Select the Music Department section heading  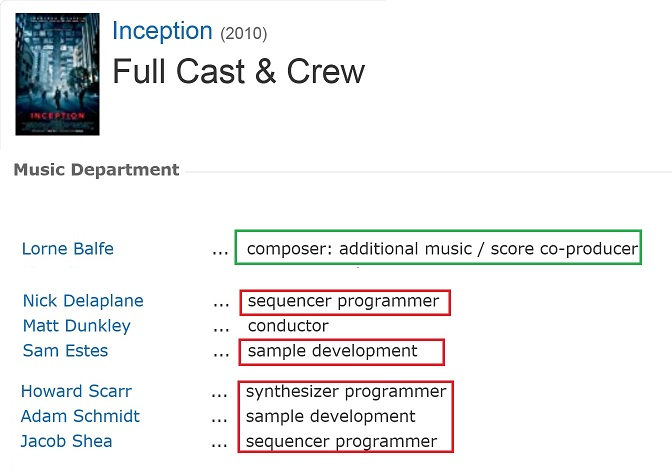(96, 170)
